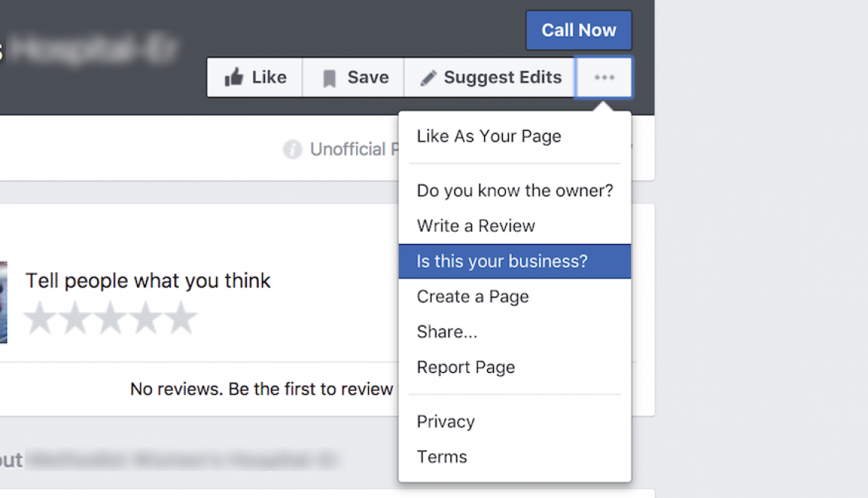
Task: Rate five stars
Action: tap(180, 318)
